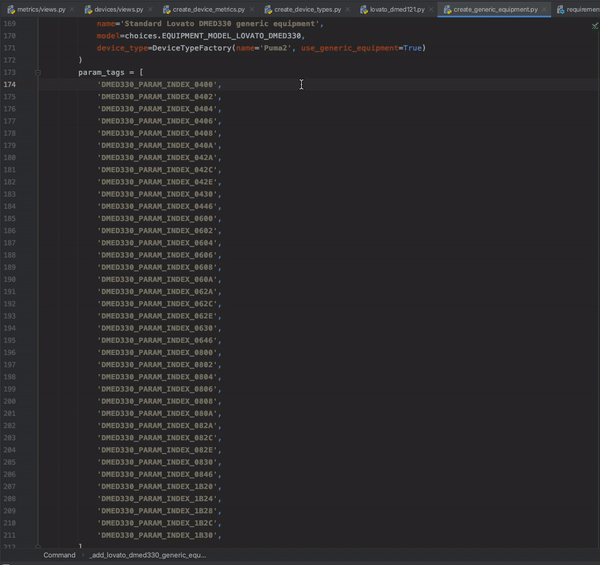Click 'DMED330_PARAM_INDEX_0400' string
Viewport: 600px width, 565px height.
pos(157,85)
